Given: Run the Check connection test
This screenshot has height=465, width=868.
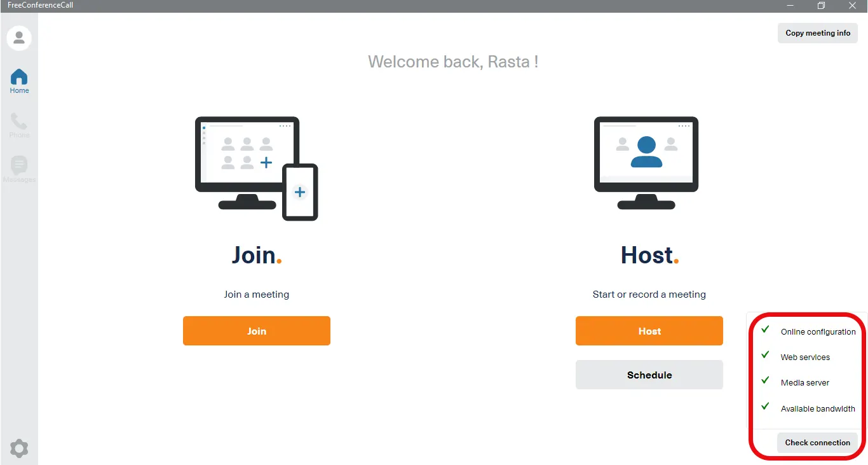Looking at the screenshot, I should coord(817,443).
